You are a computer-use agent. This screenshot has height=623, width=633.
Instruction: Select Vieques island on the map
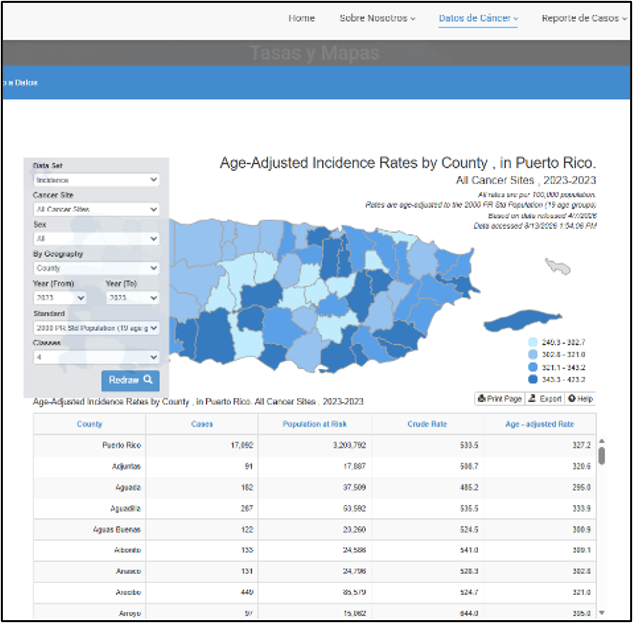pyautogui.click(x=522, y=320)
